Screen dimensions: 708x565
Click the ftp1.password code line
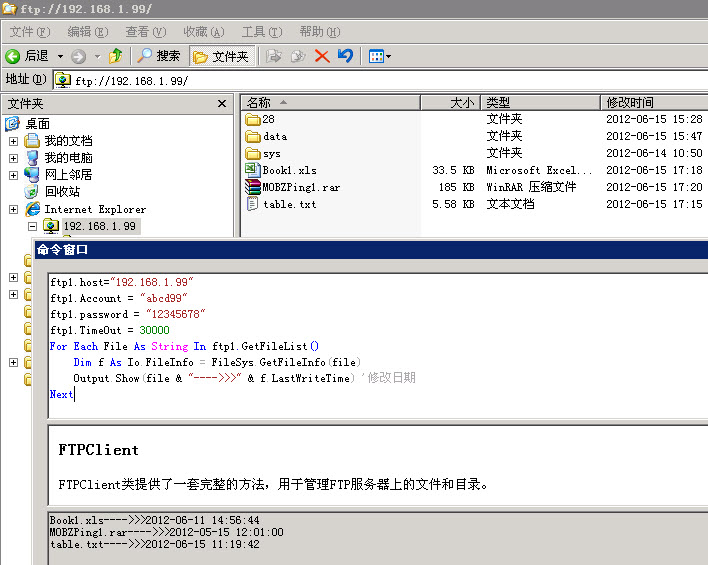tap(128, 314)
